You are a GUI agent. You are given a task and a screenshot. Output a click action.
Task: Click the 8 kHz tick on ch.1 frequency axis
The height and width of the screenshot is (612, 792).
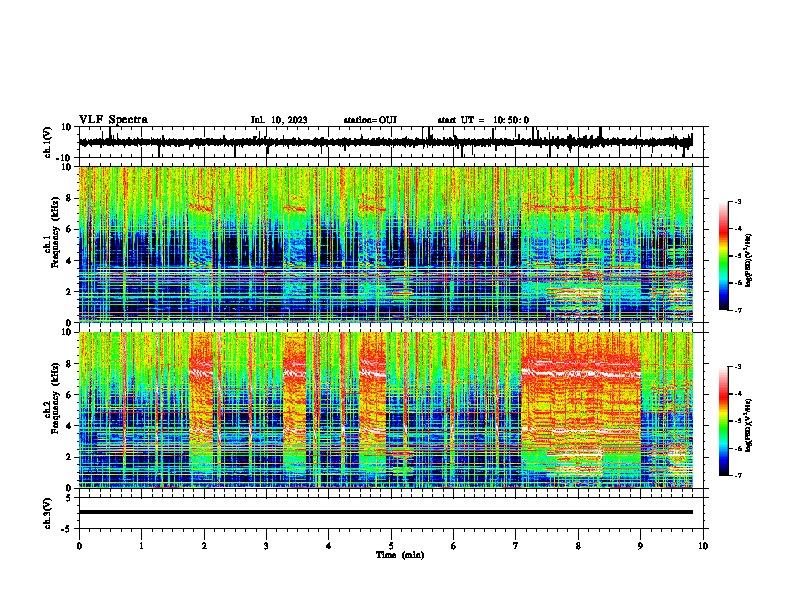pyautogui.click(x=70, y=198)
